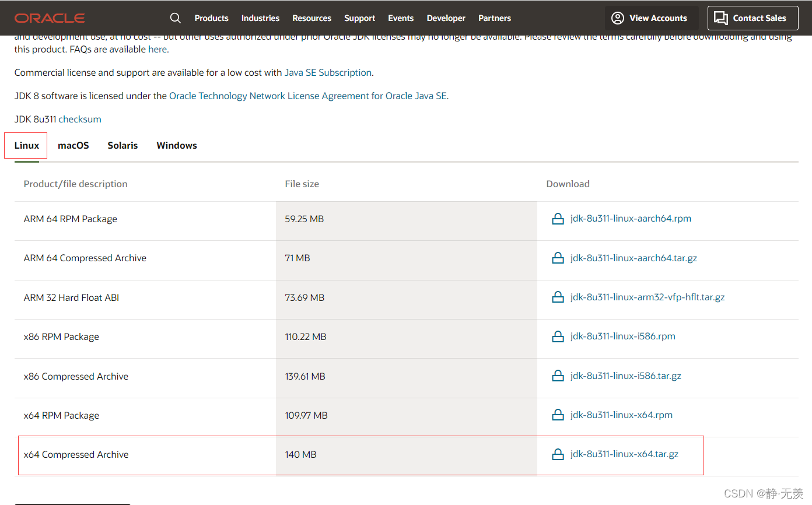Download jdk-8u311-linux-x64.tar.gz

[x=624, y=454]
